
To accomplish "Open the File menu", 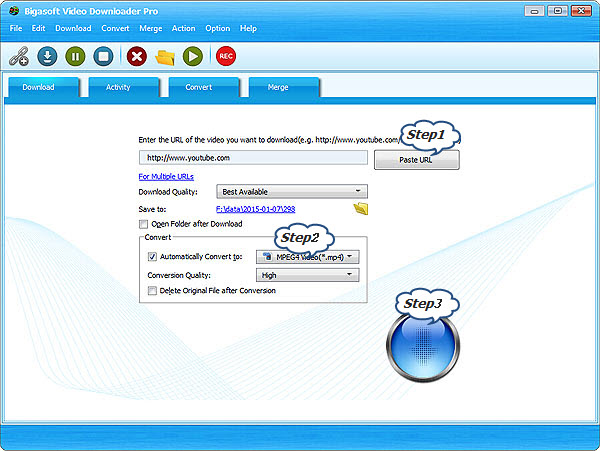I will click(x=16, y=28).
